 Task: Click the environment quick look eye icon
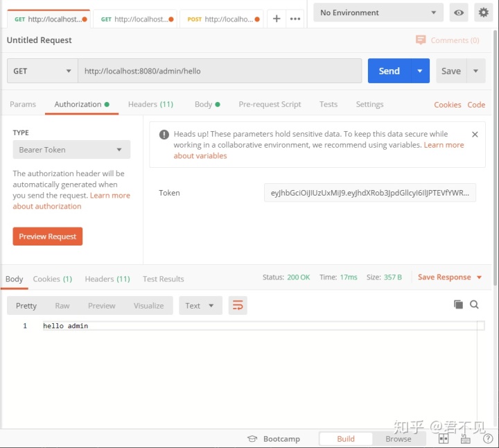pos(459,12)
